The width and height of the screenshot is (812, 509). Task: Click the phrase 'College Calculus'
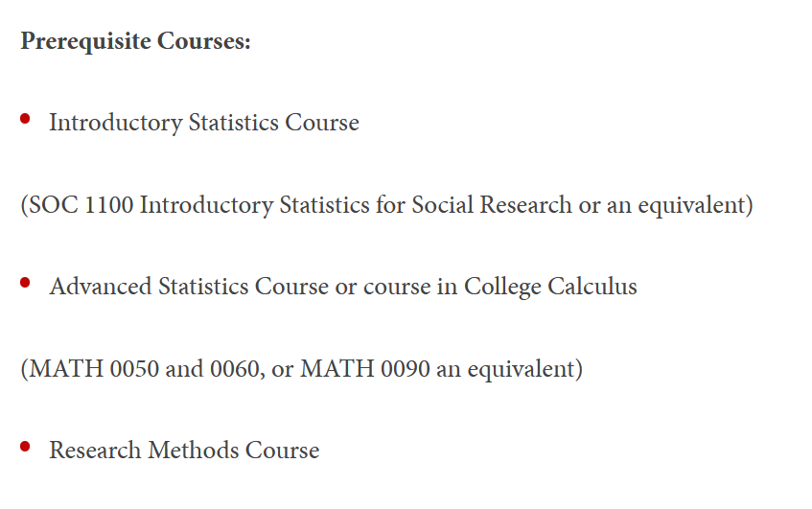click(550, 287)
